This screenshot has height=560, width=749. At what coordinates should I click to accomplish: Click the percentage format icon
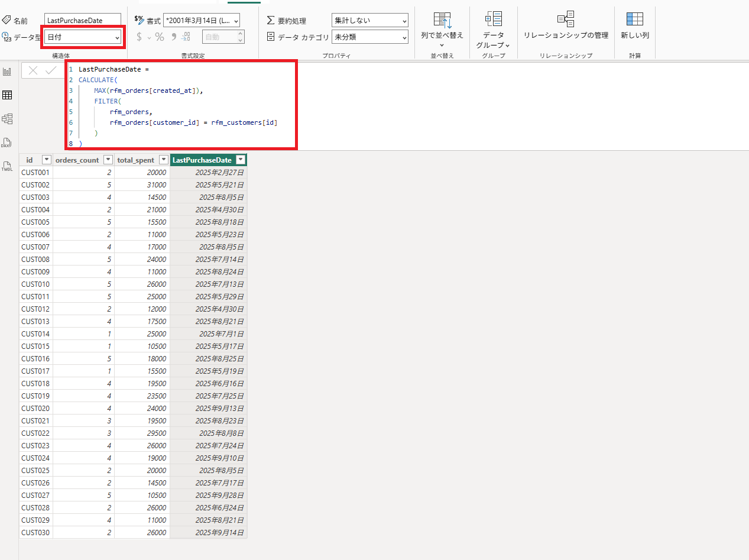click(x=160, y=37)
